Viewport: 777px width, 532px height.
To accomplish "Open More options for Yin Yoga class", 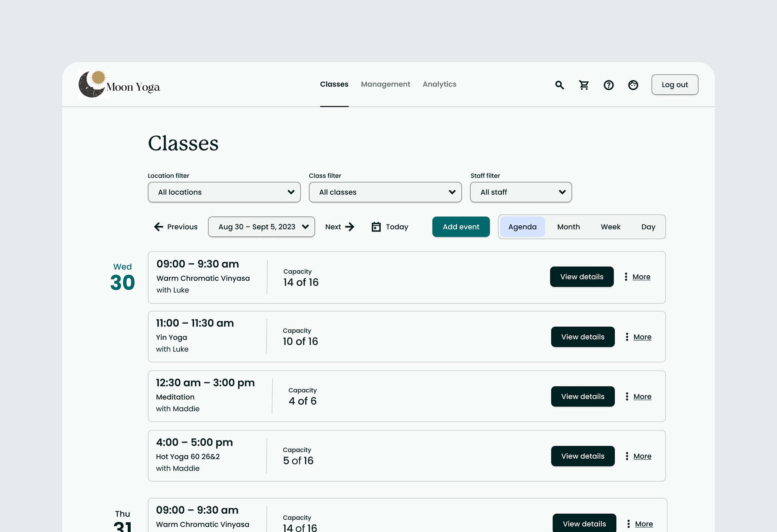I will tap(638, 337).
